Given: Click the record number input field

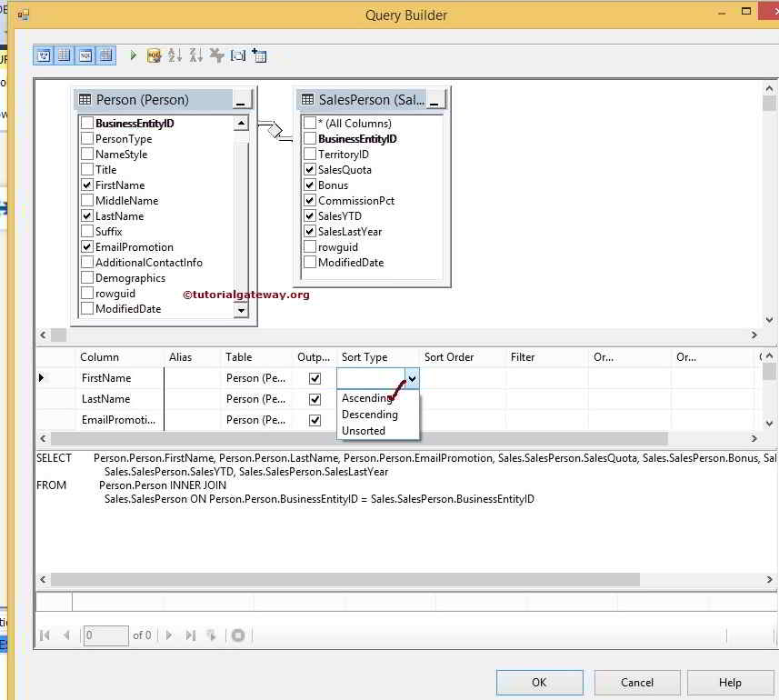Looking at the screenshot, I should click(105, 635).
